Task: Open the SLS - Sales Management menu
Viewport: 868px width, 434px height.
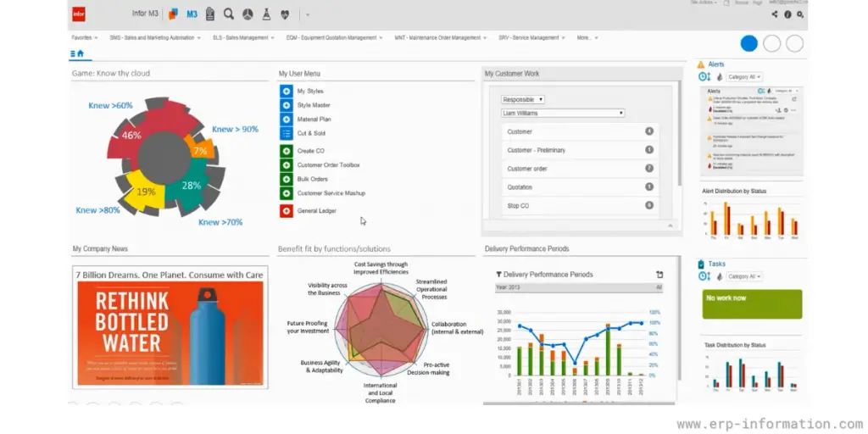Action: 243,37
